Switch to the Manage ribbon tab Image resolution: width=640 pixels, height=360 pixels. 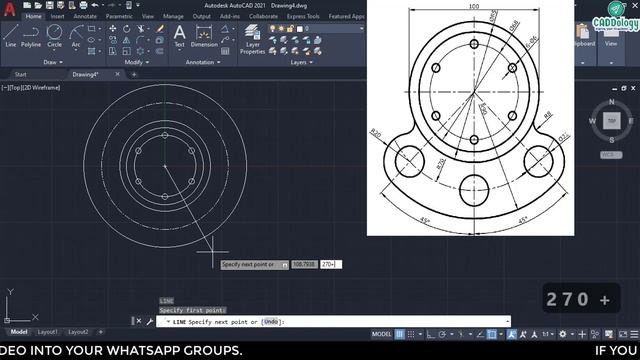coord(173,16)
